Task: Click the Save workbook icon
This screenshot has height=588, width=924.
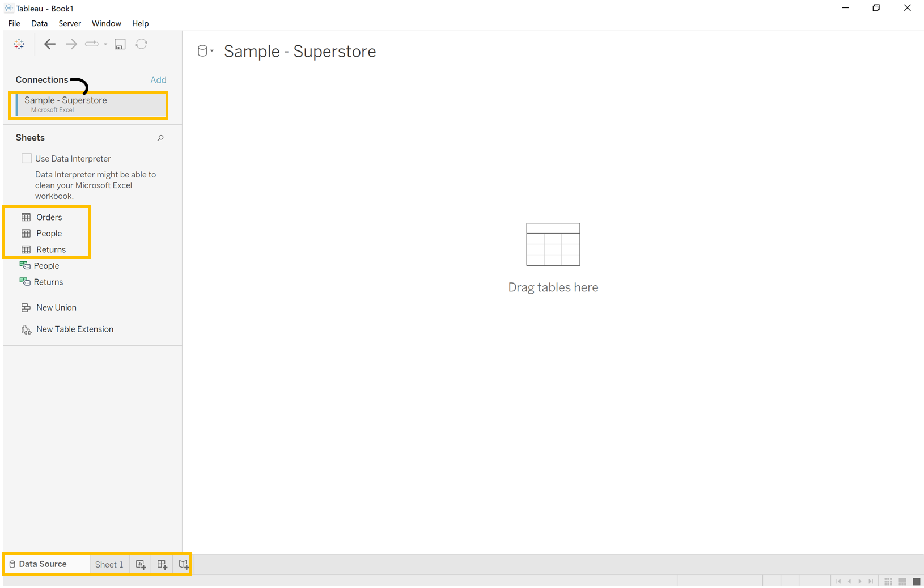Action: tap(120, 44)
